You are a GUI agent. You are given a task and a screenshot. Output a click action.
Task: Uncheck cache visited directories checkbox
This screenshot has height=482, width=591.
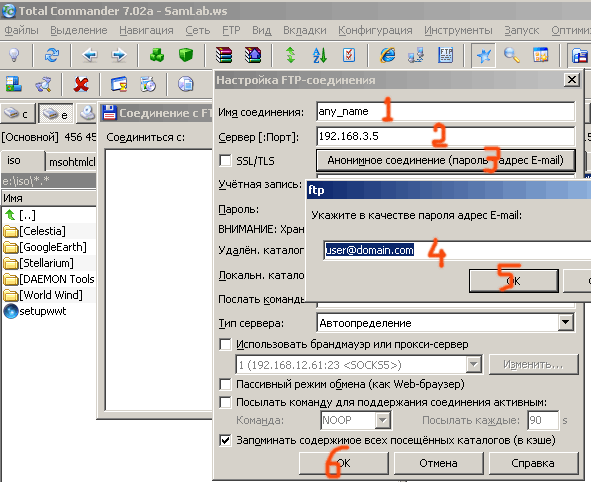click(225, 440)
